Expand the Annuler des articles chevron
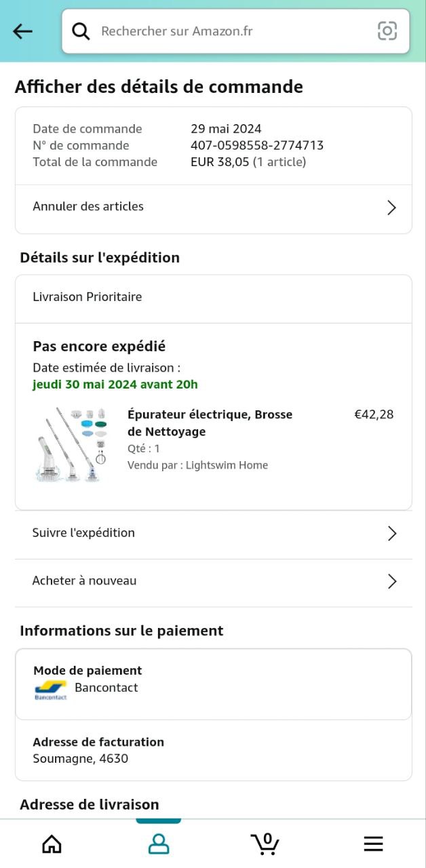The image size is (426, 868). pos(391,208)
